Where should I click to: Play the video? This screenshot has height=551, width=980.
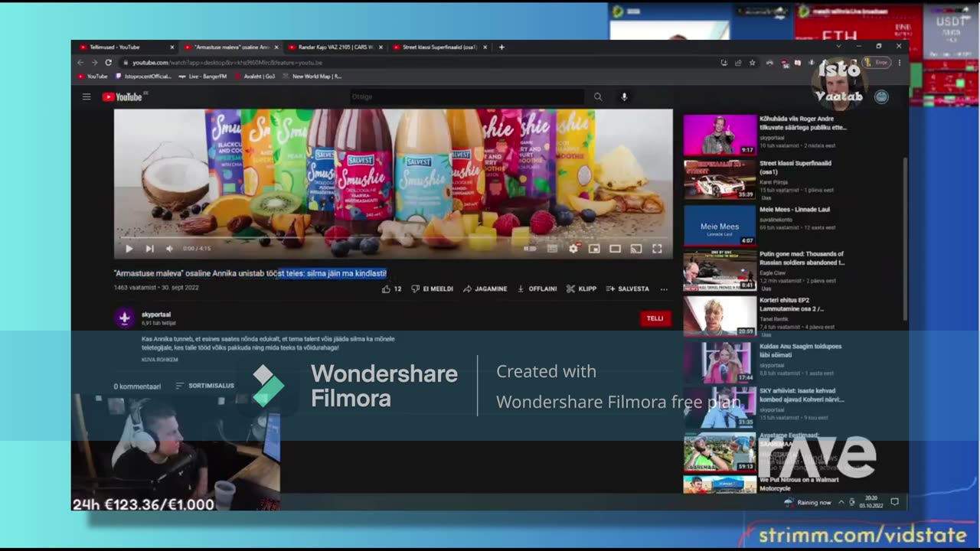pyautogui.click(x=129, y=249)
